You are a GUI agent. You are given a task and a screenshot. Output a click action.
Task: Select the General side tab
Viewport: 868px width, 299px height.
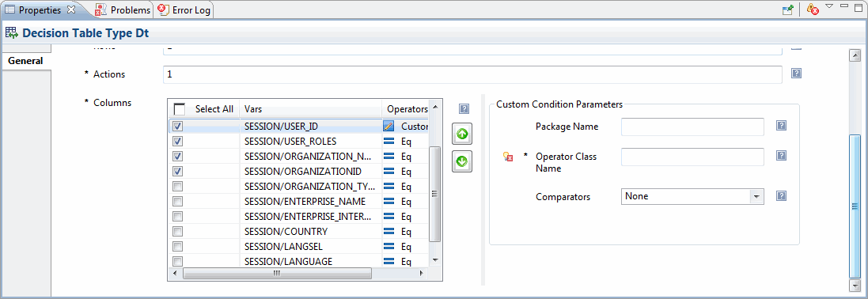[x=25, y=61]
